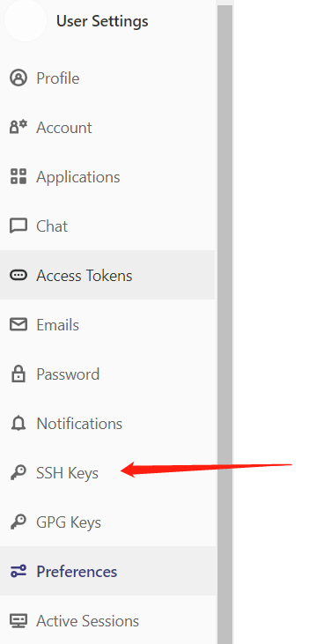Click the GPG Keys key icon

(x=18, y=522)
